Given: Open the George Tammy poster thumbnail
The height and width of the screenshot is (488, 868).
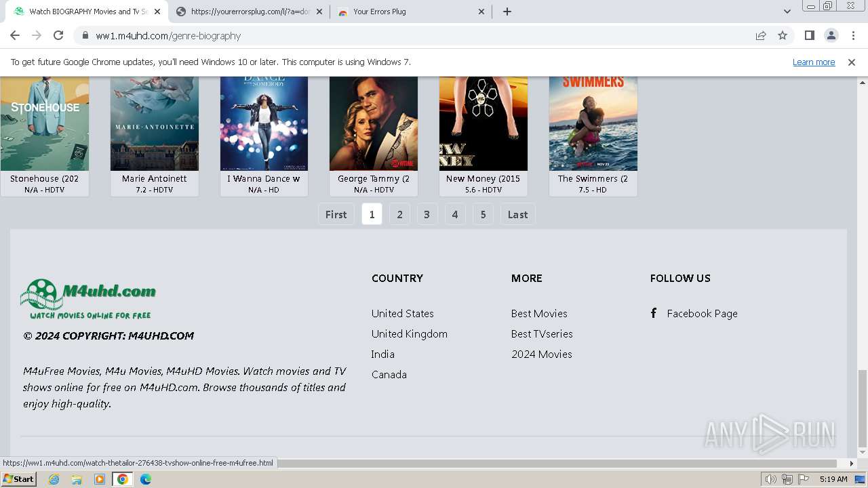Looking at the screenshot, I should pyautogui.click(x=374, y=123).
